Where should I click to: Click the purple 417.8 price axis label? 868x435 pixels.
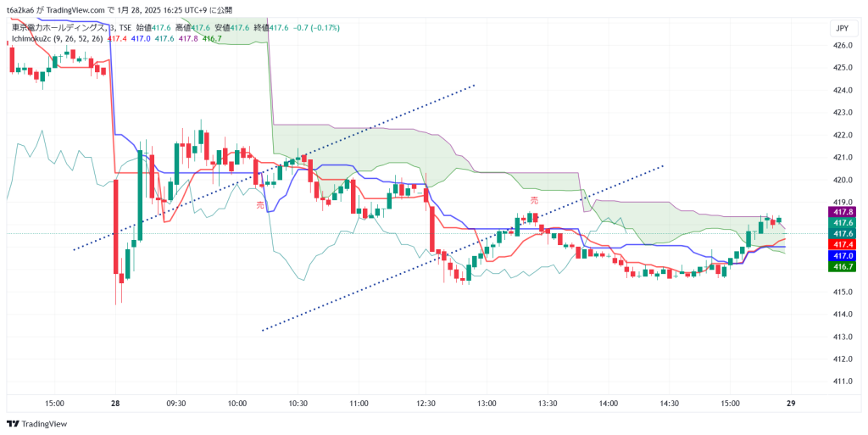[843, 212]
